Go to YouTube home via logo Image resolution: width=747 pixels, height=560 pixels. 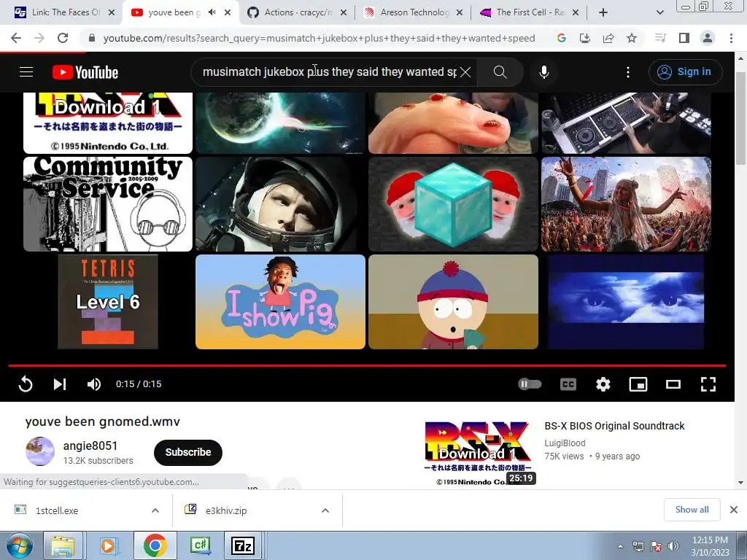(x=85, y=72)
